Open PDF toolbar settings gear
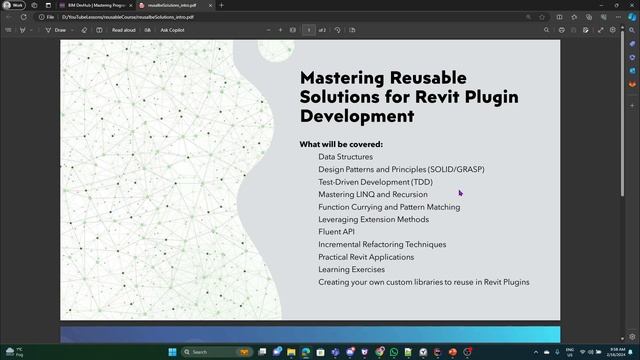The image size is (640, 360). 613,30
